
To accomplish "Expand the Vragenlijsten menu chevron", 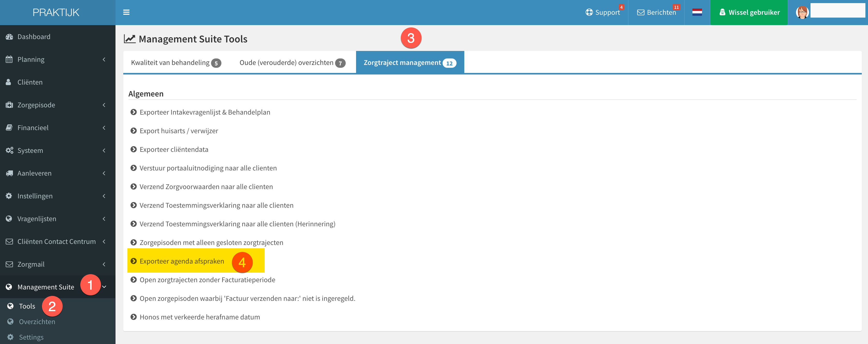I will click(104, 219).
